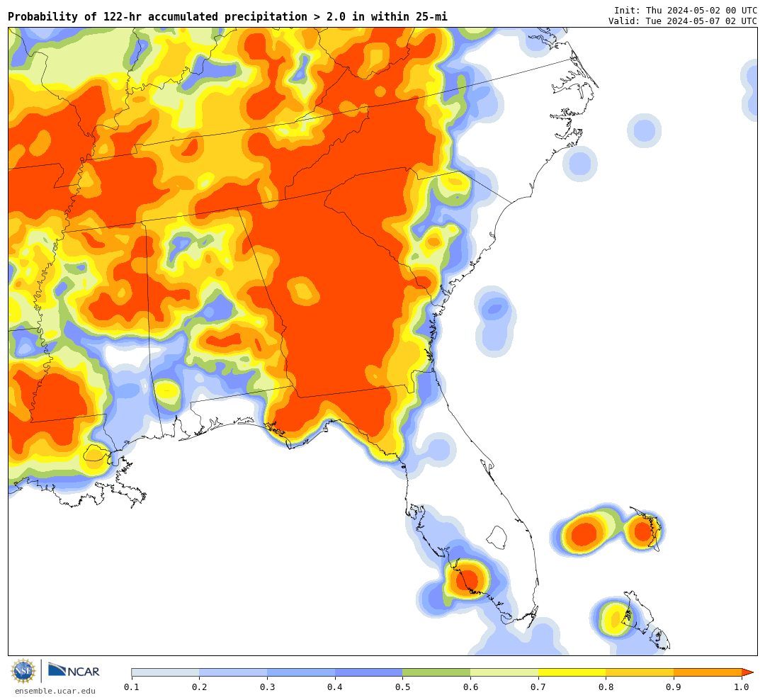Image resolution: width=765 pixels, height=700 pixels.
Task: Click the 0.2–0.3 light blue colorbar segment
Action: coord(233,672)
